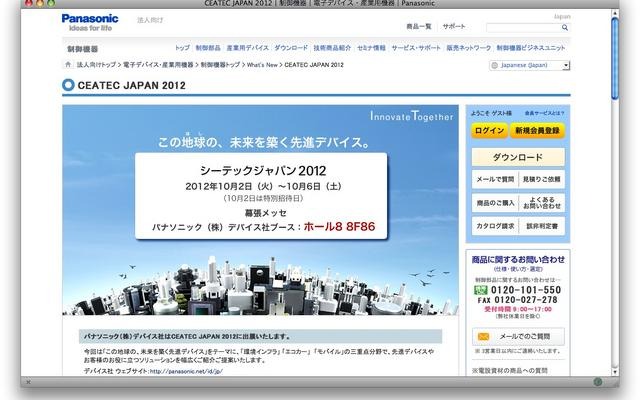The image size is (640, 400).
Task: Click the search magnifier icon
Action: (564, 27)
